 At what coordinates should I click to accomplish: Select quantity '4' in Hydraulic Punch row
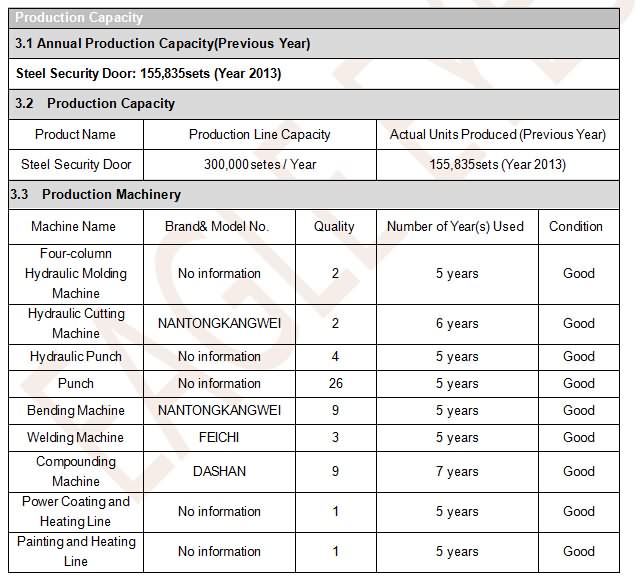(x=335, y=357)
